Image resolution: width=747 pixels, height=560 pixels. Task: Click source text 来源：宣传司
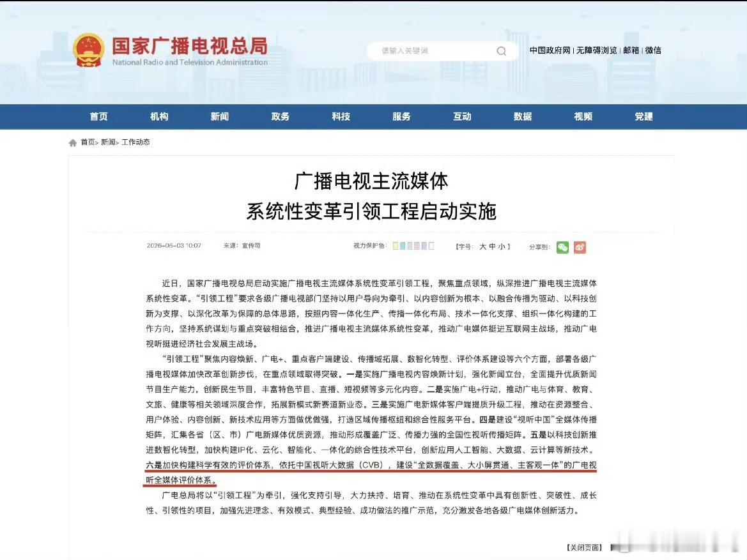pos(242,246)
